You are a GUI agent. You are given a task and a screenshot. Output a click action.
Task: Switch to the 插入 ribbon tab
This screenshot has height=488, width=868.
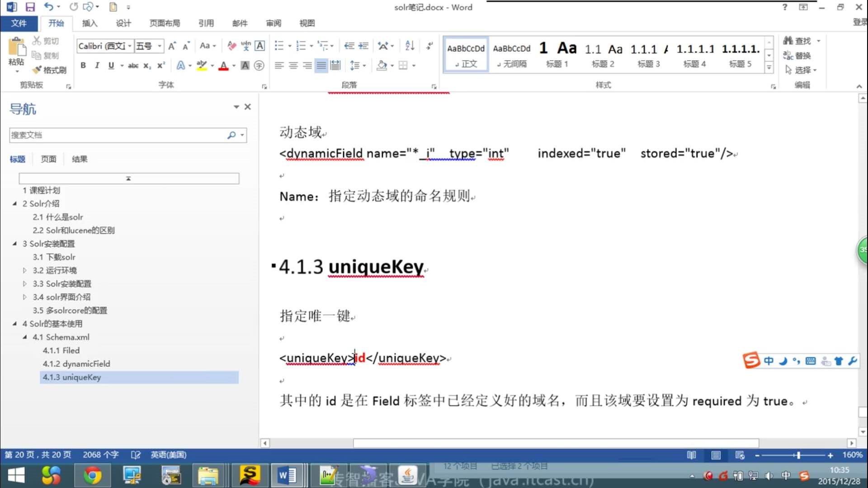click(90, 23)
